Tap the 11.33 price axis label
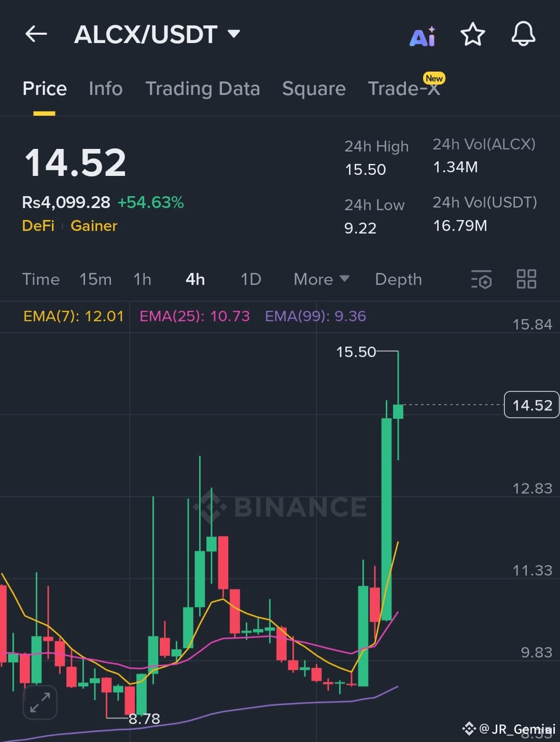This screenshot has width=560, height=742. pos(532,570)
